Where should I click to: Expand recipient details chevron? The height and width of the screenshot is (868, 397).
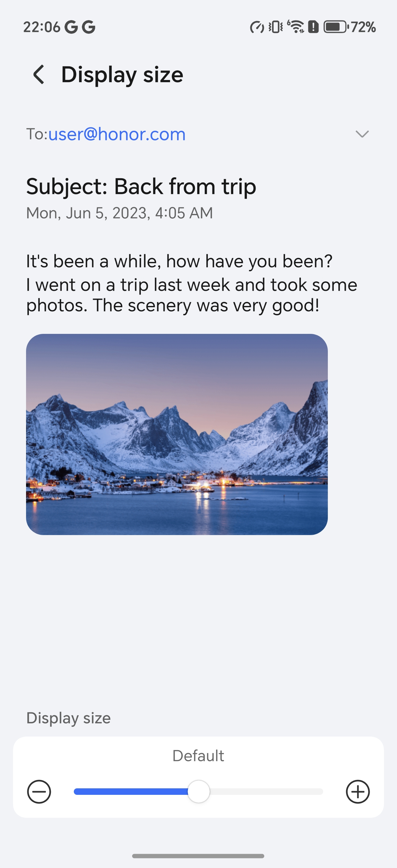pyautogui.click(x=362, y=134)
